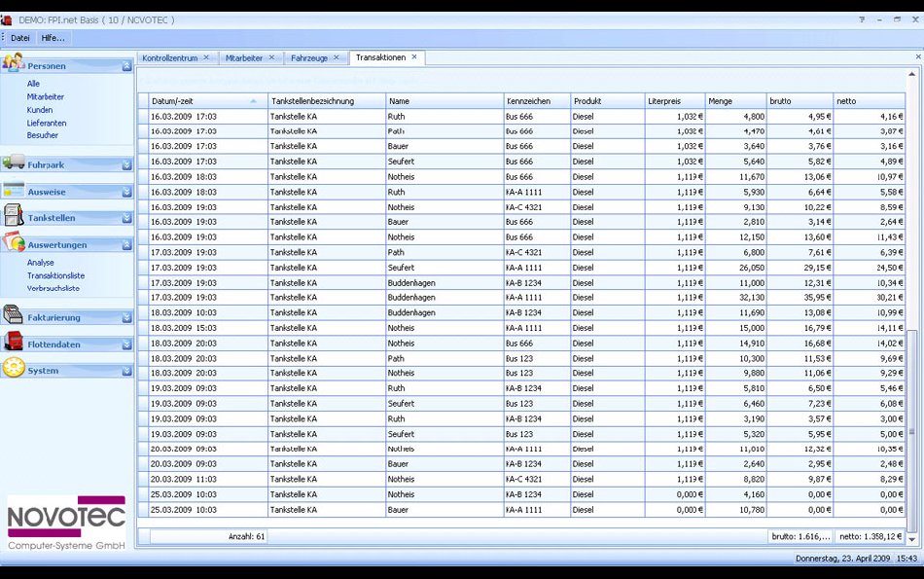Click the Personen people icon in sidebar
This screenshot has height=579, width=924.
pyautogui.click(x=13, y=64)
